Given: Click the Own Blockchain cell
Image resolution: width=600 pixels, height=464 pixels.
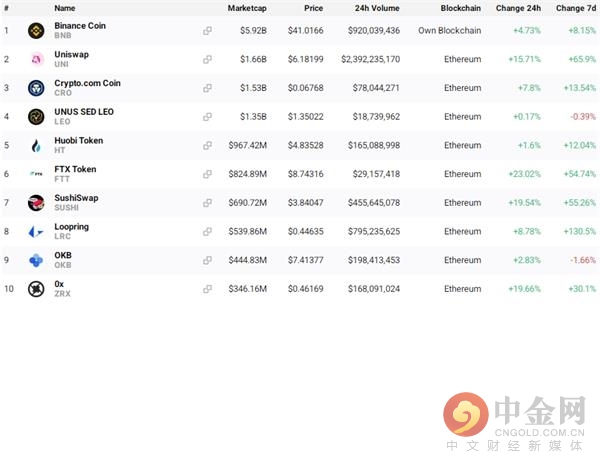Looking at the screenshot, I should click(450, 31).
